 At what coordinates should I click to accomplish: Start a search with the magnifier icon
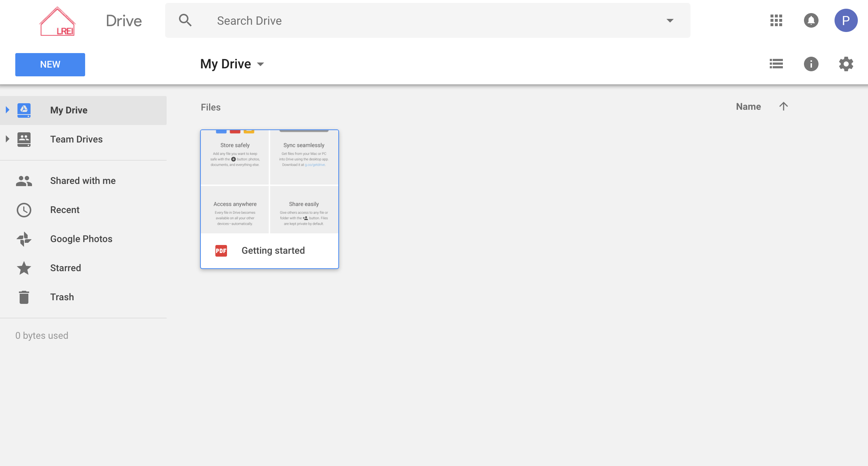185,20
